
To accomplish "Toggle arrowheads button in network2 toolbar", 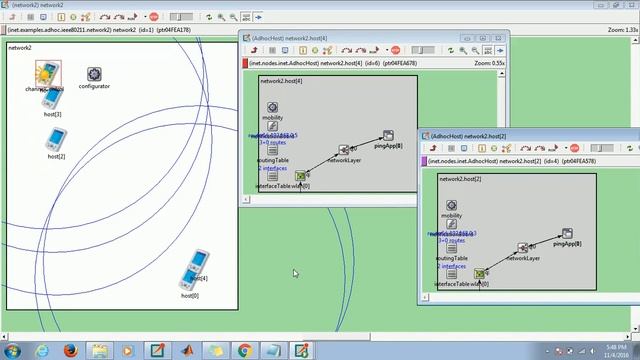I will coord(258,17).
